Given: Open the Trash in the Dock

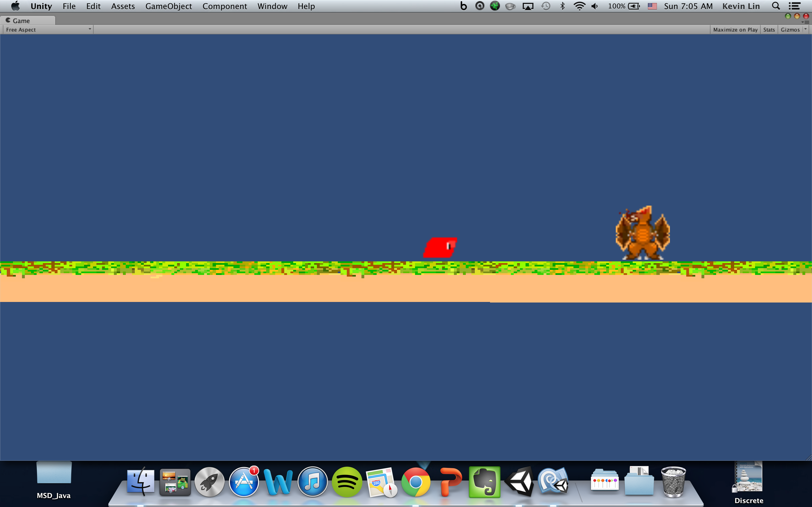Looking at the screenshot, I should (x=673, y=482).
